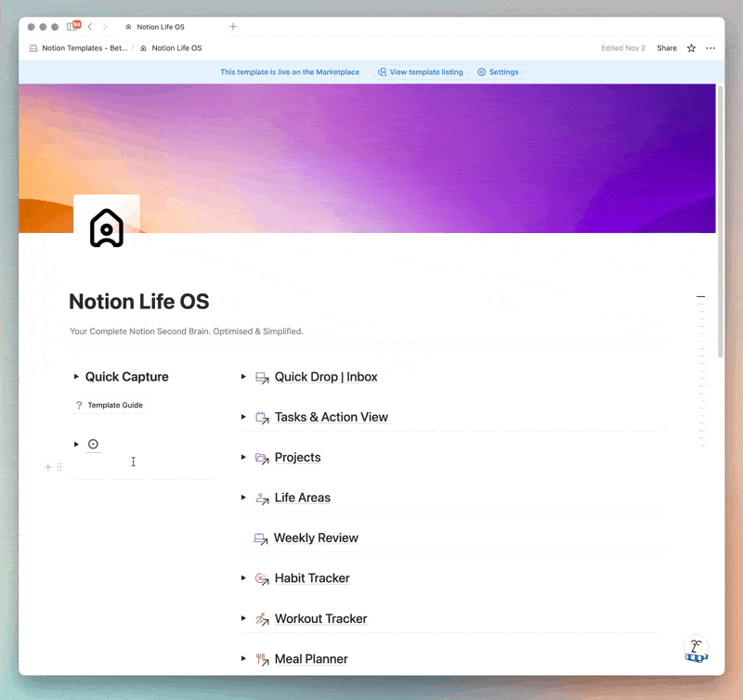Image resolution: width=743 pixels, height=700 pixels.
Task: Open the Template Guide page link
Action: tap(115, 405)
